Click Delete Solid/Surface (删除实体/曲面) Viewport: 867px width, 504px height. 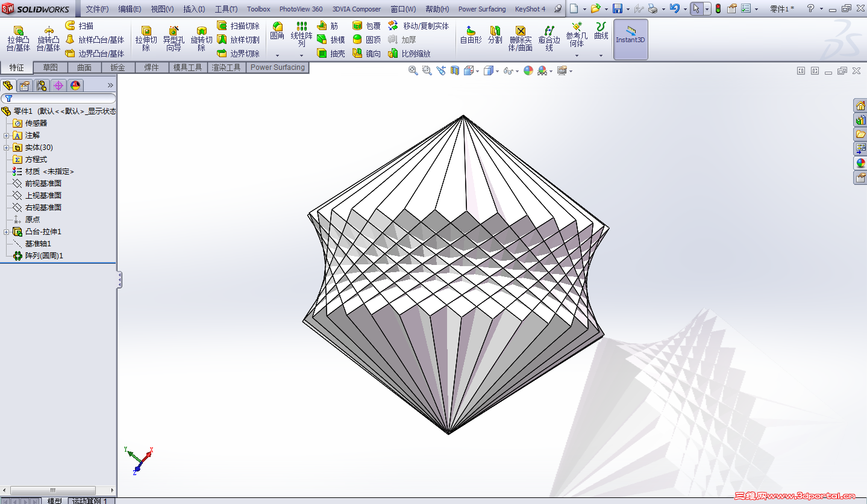tap(521, 39)
